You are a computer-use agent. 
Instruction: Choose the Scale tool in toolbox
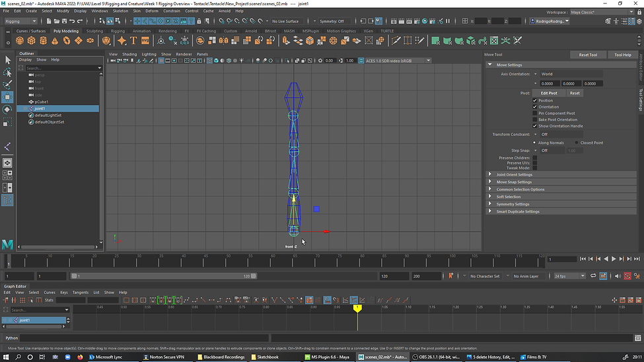point(7,122)
